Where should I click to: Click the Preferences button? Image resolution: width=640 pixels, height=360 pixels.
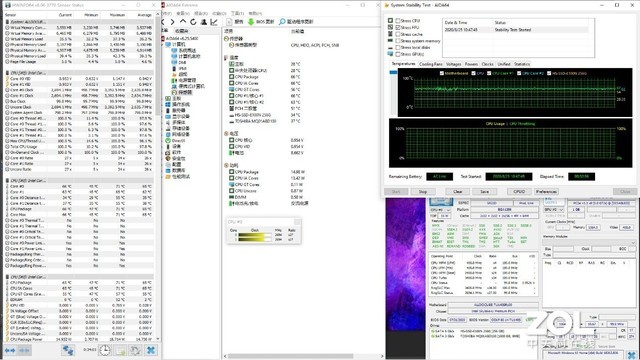[x=546, y=191]
